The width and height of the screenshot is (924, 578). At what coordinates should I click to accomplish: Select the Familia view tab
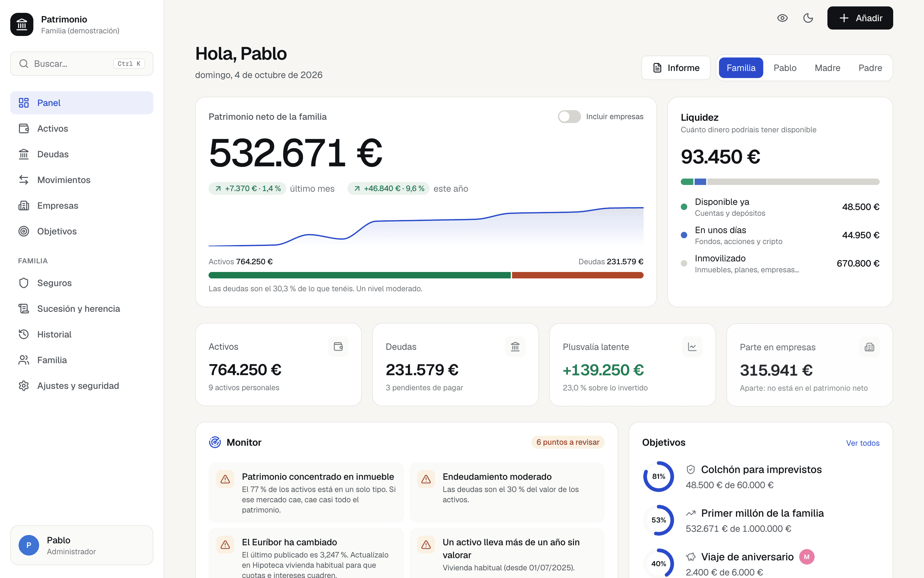[741, 68]
